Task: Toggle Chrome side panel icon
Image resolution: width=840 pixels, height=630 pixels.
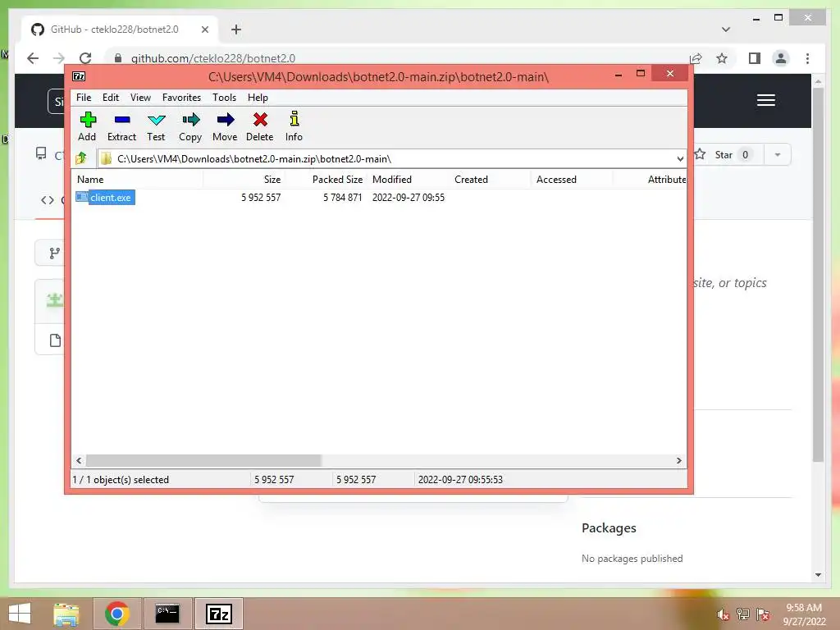Action: pos(755,58)
